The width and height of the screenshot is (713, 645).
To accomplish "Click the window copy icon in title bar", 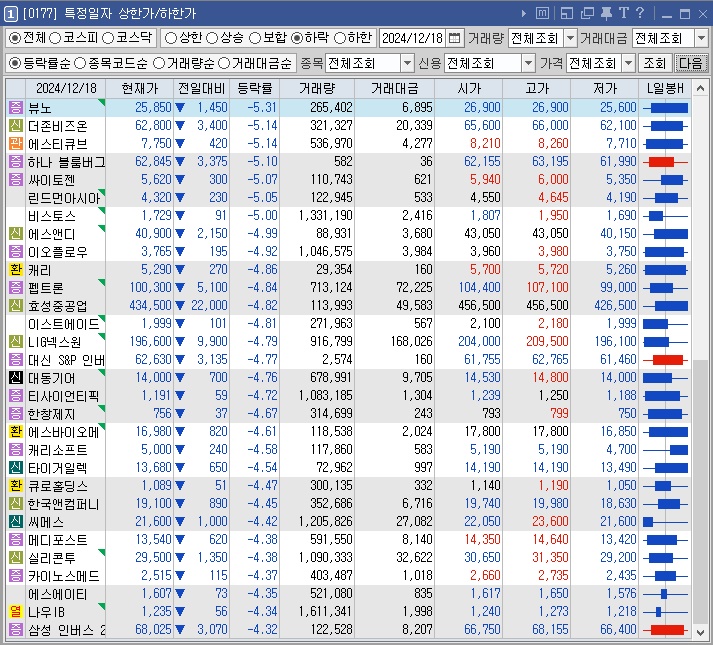I will pos(587,14).
